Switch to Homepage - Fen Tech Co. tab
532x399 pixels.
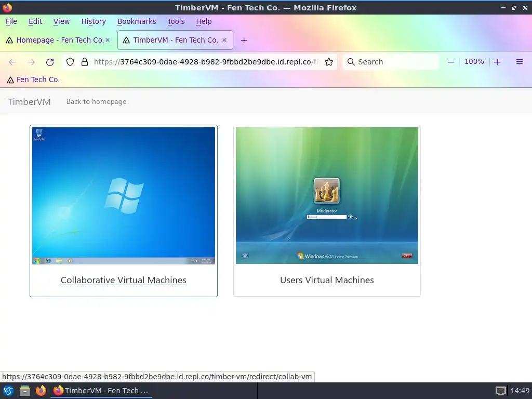coord(58,40)
